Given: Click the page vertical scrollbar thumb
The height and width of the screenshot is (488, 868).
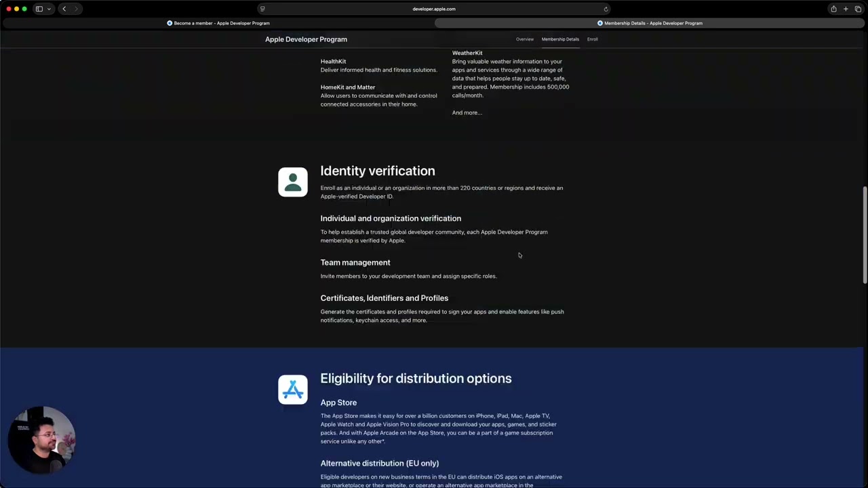Looking at the screenshot, I should (865, 235).
